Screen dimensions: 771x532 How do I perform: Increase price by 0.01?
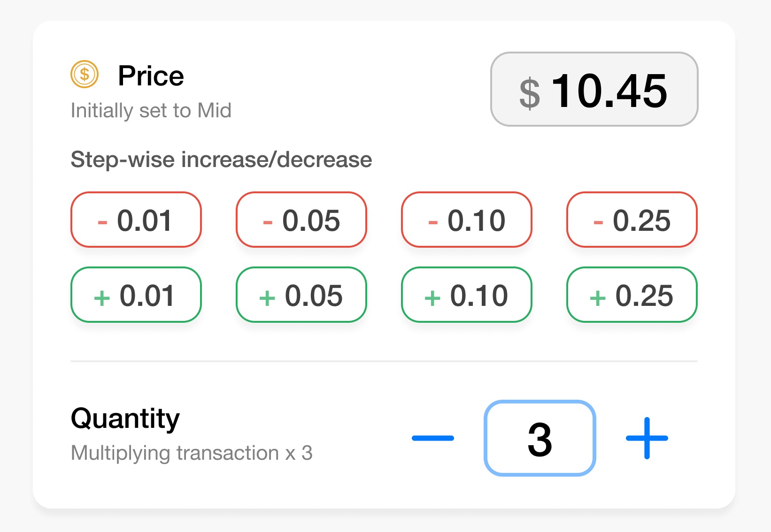coord(136,295)
